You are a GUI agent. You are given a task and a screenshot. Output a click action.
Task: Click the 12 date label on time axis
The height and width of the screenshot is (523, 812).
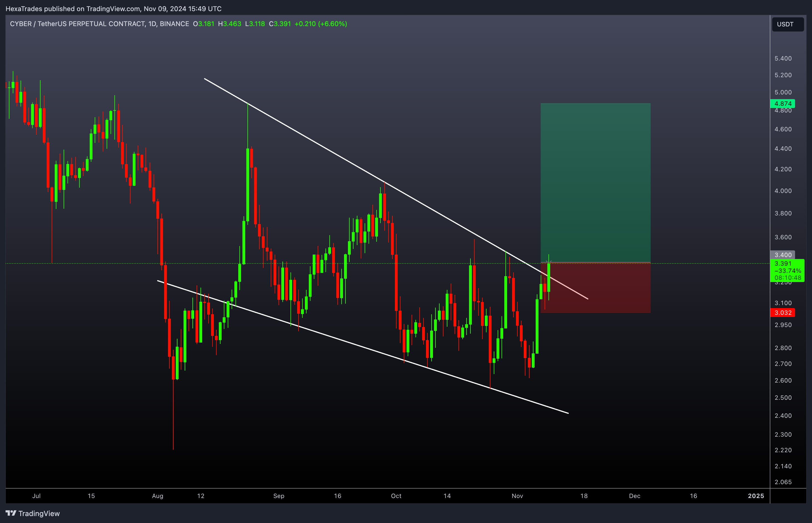(201, 496)
